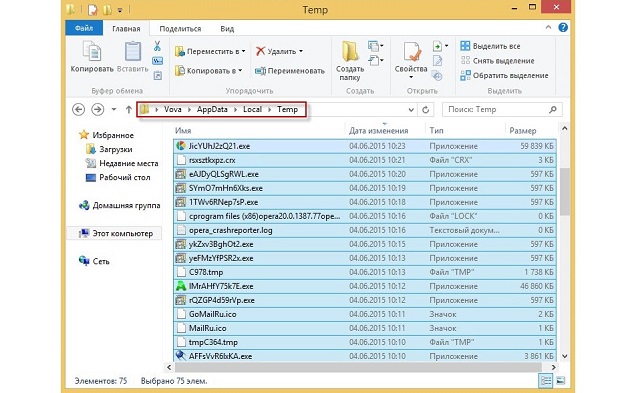Click quick access toolbar customize arrow
The image size is (640, 393).
coord(120,10)
